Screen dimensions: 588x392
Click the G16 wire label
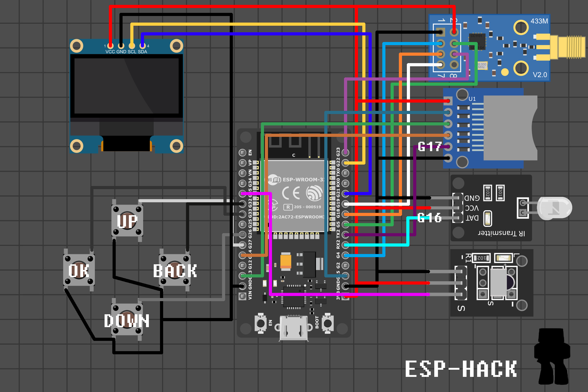point(430,218)
